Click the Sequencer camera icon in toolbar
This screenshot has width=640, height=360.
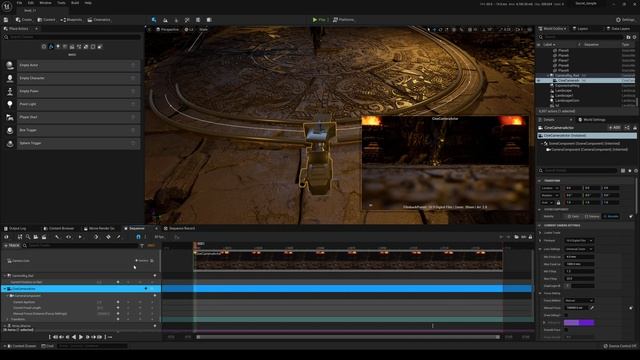pos(36,237)
